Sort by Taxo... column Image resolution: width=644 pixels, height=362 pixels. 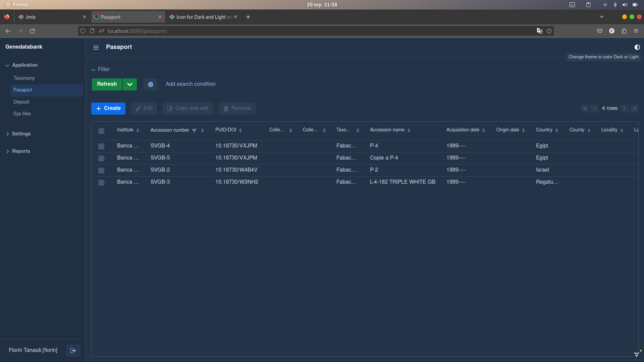[358, 130]
